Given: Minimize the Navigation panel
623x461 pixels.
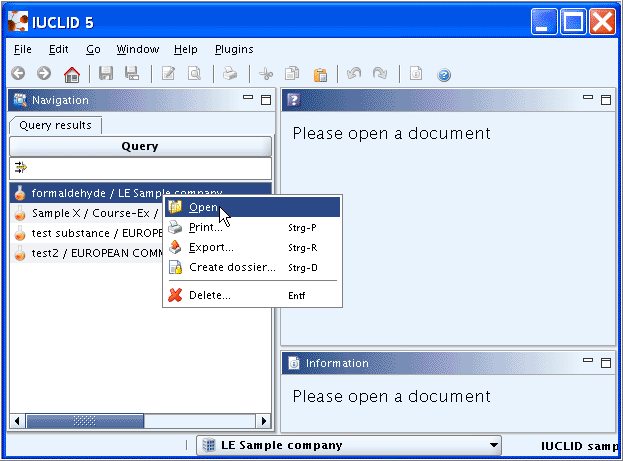Looking at the screenshot, I should click(248, 97).
